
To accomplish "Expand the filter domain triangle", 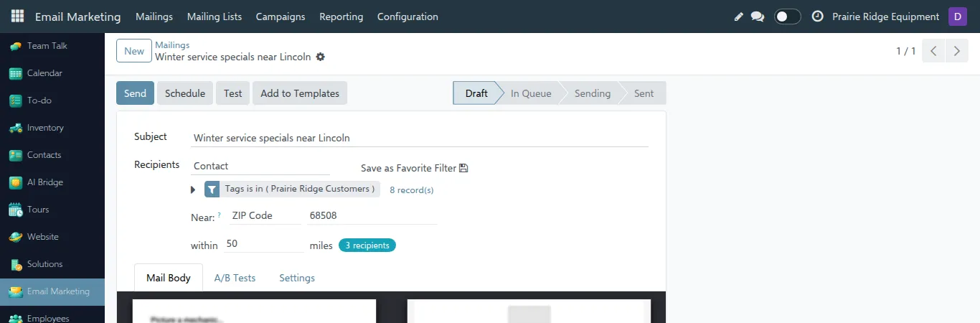I will tap(193, 189).
